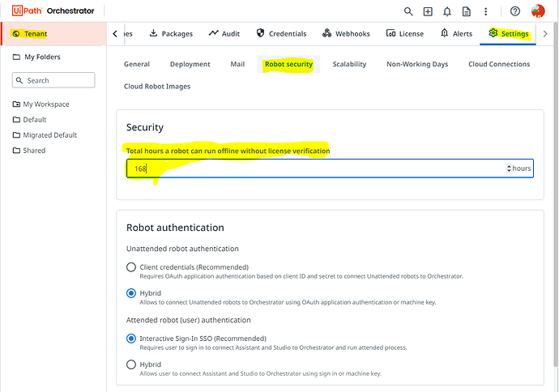Click the Settings tab label
The height and width of the screenshot is (392, 559).
514,33
